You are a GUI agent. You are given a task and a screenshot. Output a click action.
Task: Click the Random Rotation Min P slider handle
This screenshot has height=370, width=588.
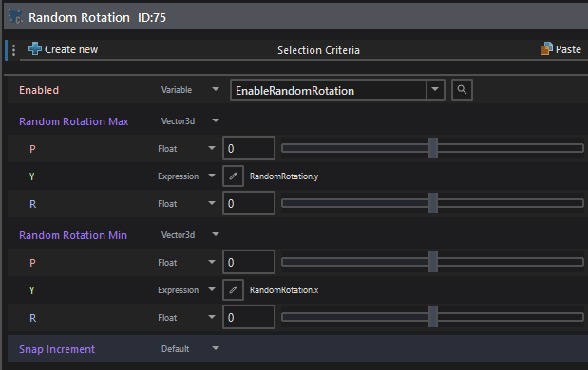[433, 262]
